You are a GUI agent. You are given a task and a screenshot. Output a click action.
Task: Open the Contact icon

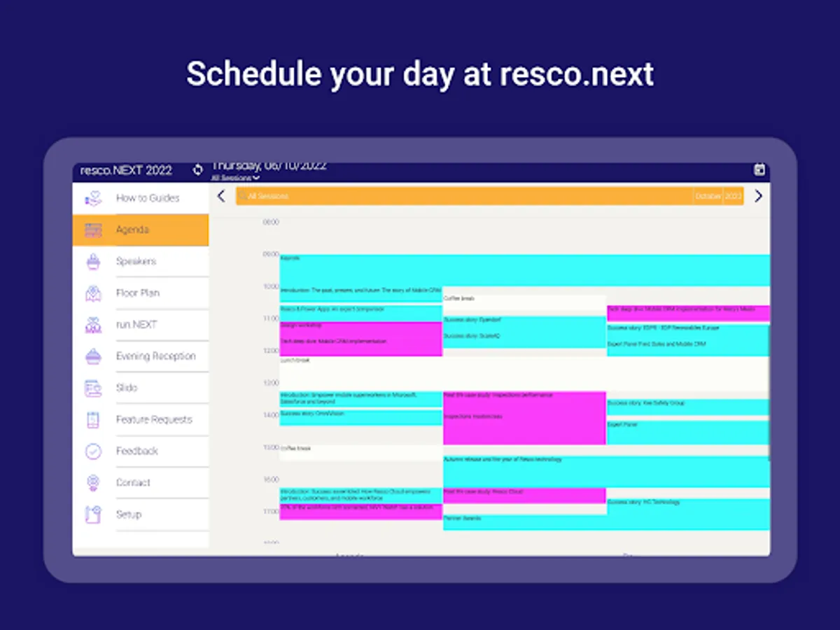93,483
